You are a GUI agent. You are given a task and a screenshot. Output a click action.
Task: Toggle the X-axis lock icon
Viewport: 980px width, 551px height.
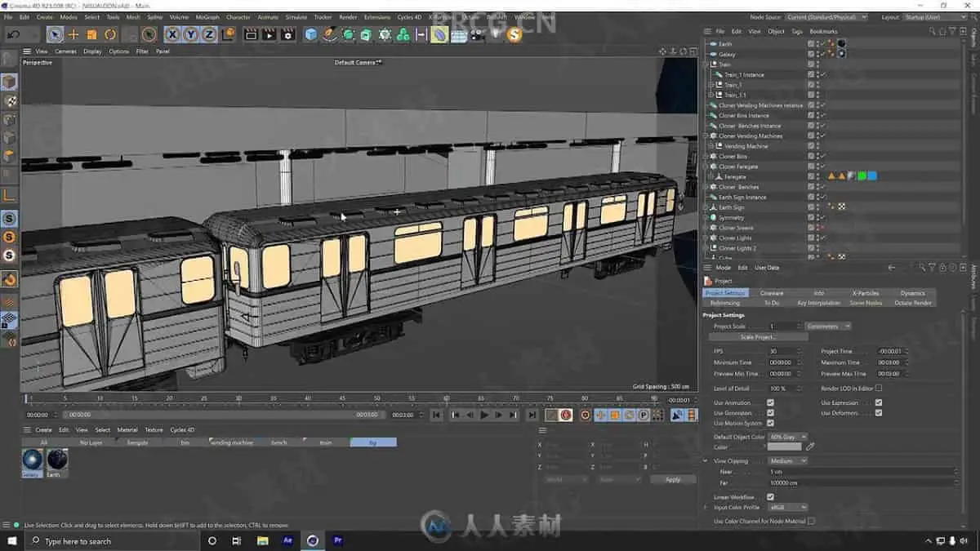tap(172, 34)
